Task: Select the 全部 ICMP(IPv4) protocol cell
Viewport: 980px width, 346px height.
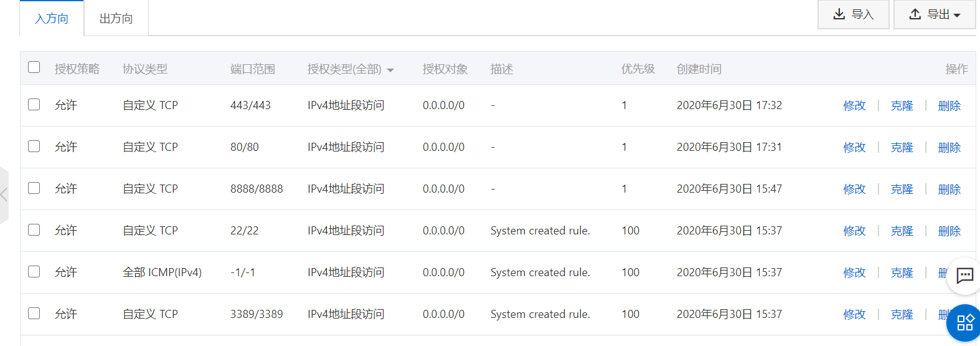Action: tap(163, 272)
